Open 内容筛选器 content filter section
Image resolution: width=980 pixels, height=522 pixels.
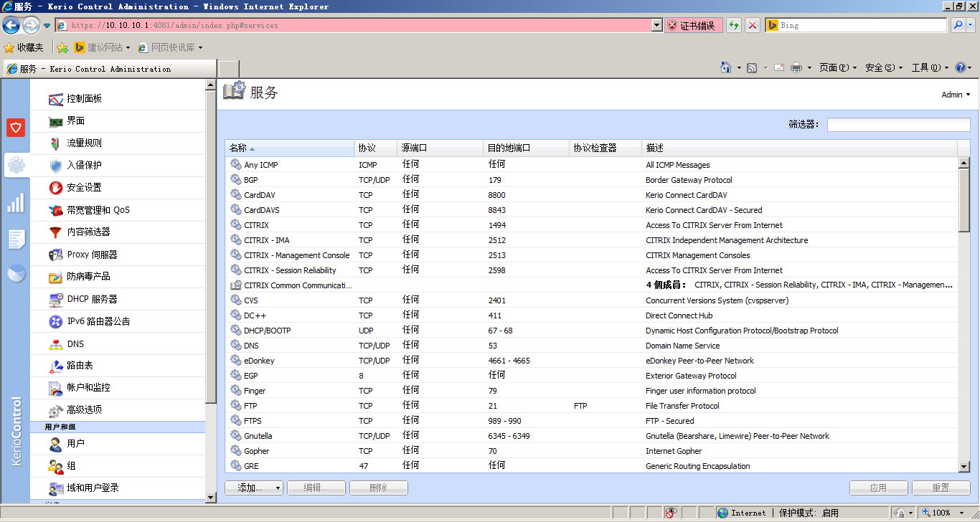[x=88, y=232]
